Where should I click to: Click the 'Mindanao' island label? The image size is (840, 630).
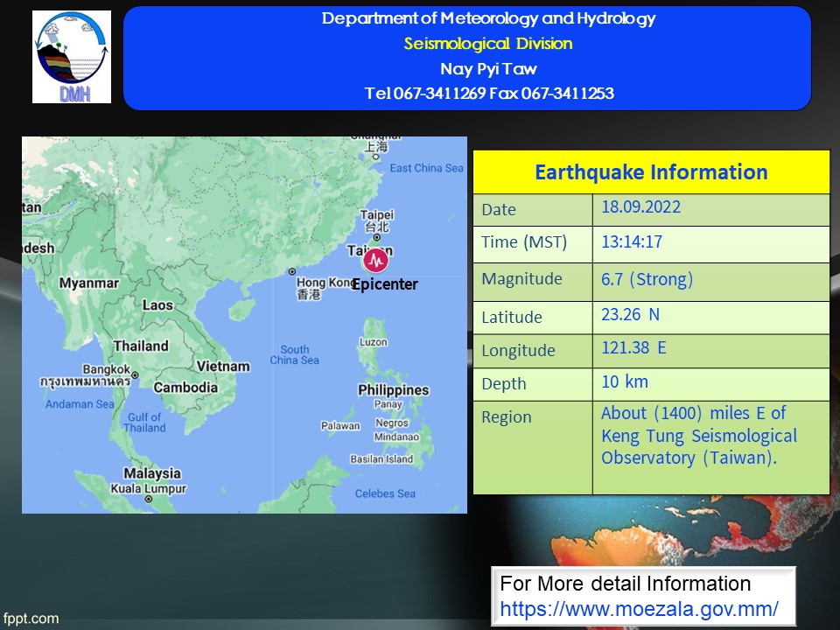click(x=396, y=437)
